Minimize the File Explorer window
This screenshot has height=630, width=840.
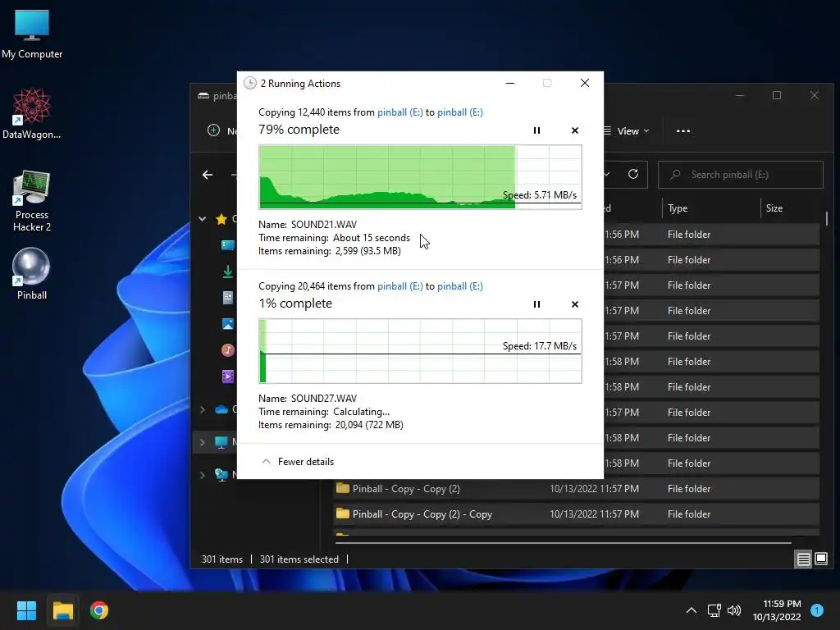point(740,95)
